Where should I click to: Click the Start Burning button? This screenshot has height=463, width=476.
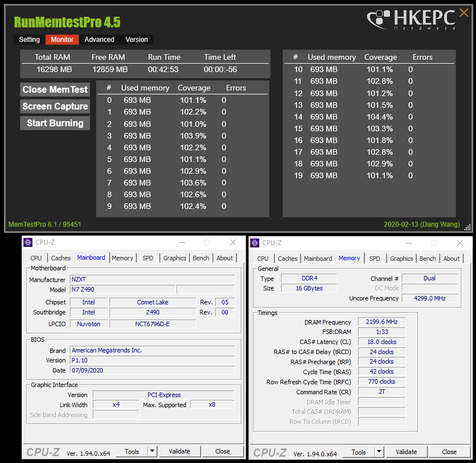[x=55, y=123]
